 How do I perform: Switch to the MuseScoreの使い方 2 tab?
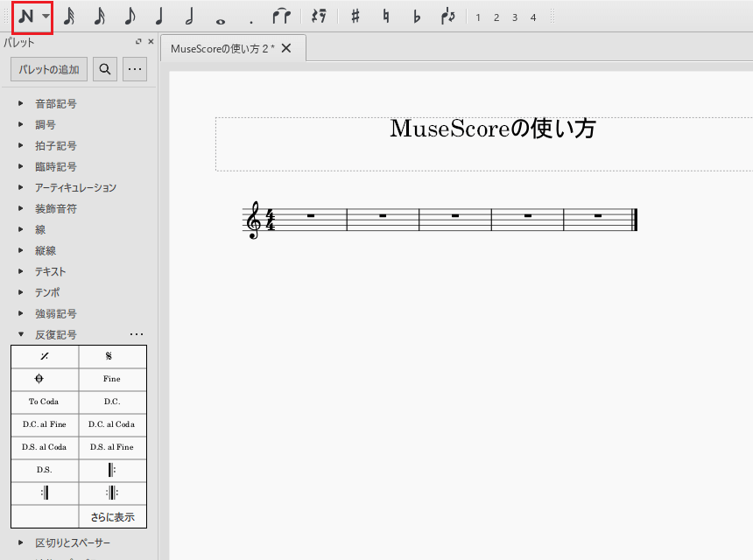click(x=222, y=48)
